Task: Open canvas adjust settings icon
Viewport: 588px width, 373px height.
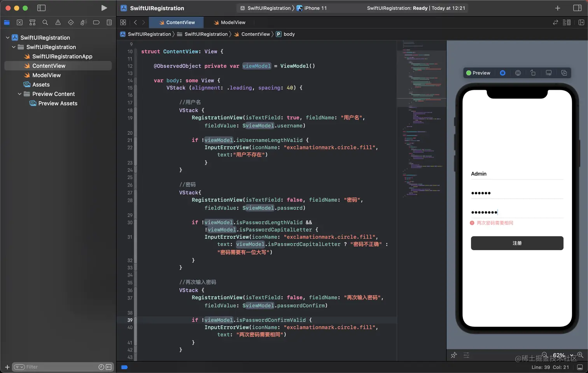Action: pyautogui.click(x=466, y=355)
